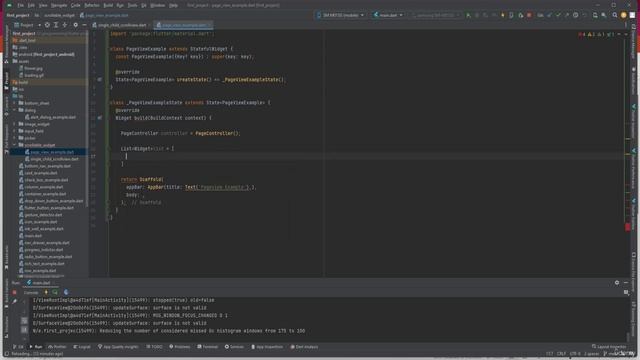Open the Build menu
The image size is (640, 360).
click(x=108, y=5)
